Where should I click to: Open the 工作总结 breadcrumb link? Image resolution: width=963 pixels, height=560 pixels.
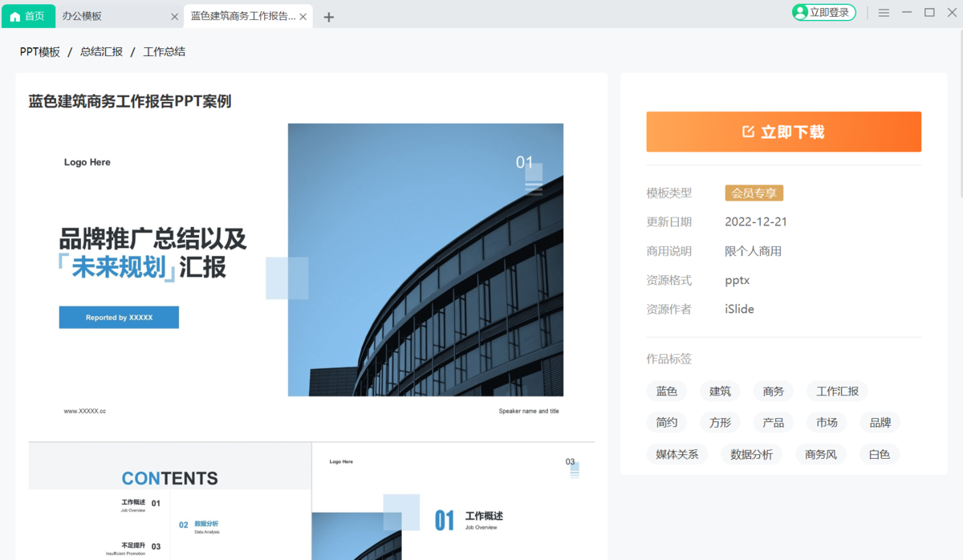click(164, 51)
